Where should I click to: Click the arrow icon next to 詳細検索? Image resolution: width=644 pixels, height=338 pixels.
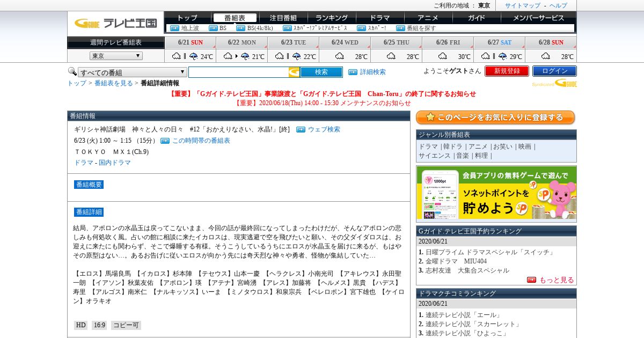353,72
